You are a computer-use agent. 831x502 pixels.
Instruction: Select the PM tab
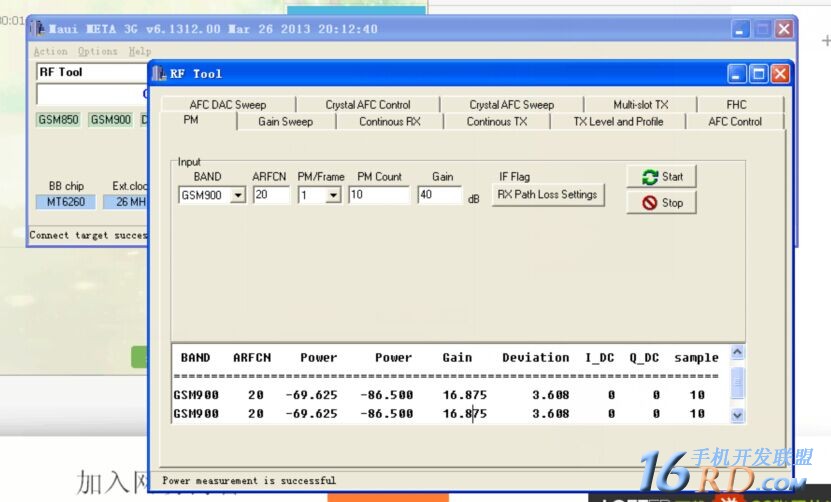coord(191,120)
